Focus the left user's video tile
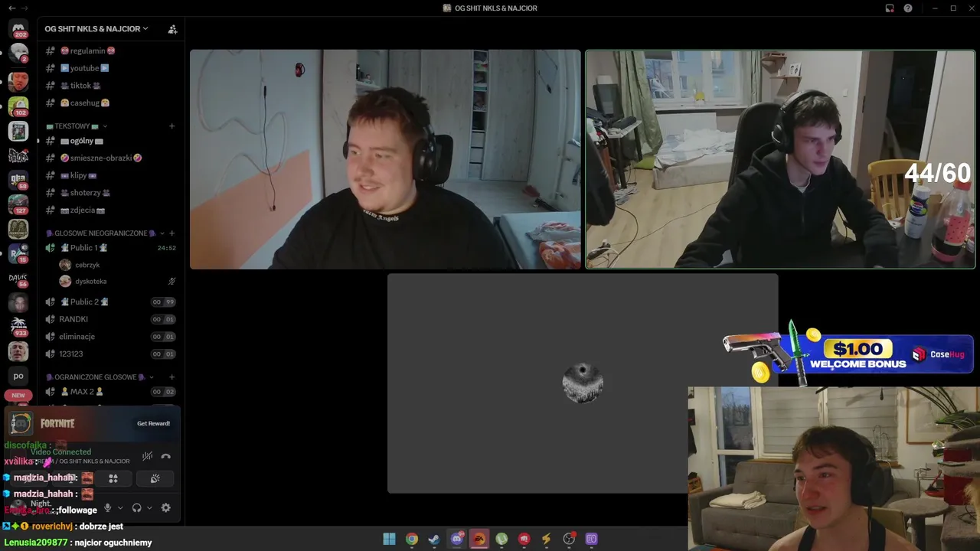980x551 pixels. click(385, 159)
